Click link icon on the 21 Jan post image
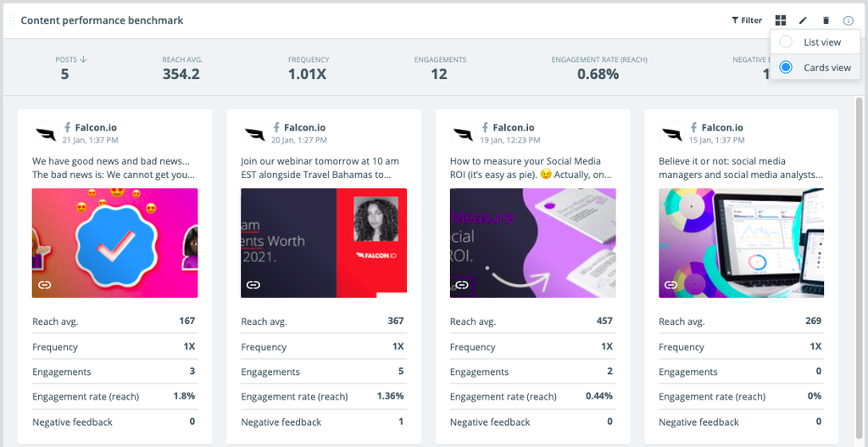The width and height of the screenshot is (868, 447). pyautogui.click(x=44, y=285)
